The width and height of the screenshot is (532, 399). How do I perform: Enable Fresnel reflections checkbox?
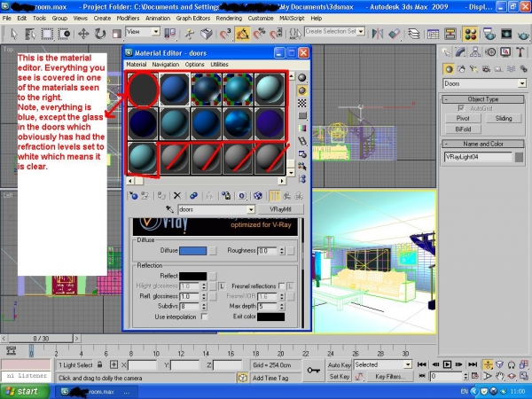[x=281, y=286]
